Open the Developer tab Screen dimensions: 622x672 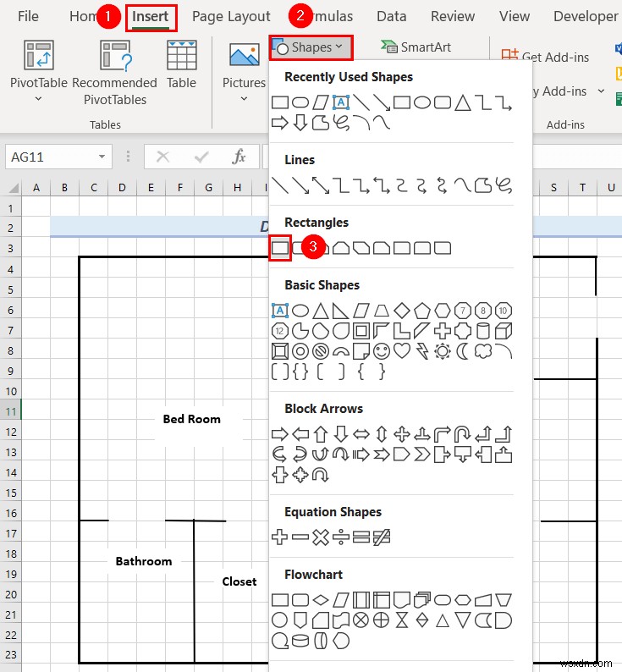coord(586,16)
